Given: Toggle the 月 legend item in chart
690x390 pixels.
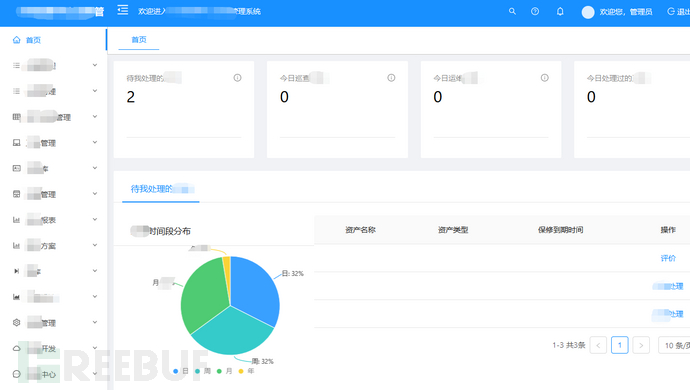Looking at the screenshot, I should coord(224,371).
